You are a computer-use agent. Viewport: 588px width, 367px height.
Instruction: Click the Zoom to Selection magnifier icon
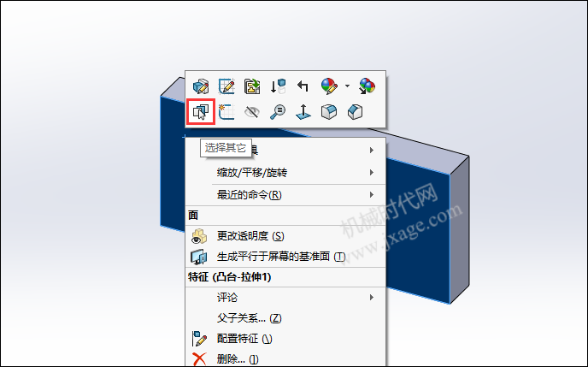pos(278,112)
